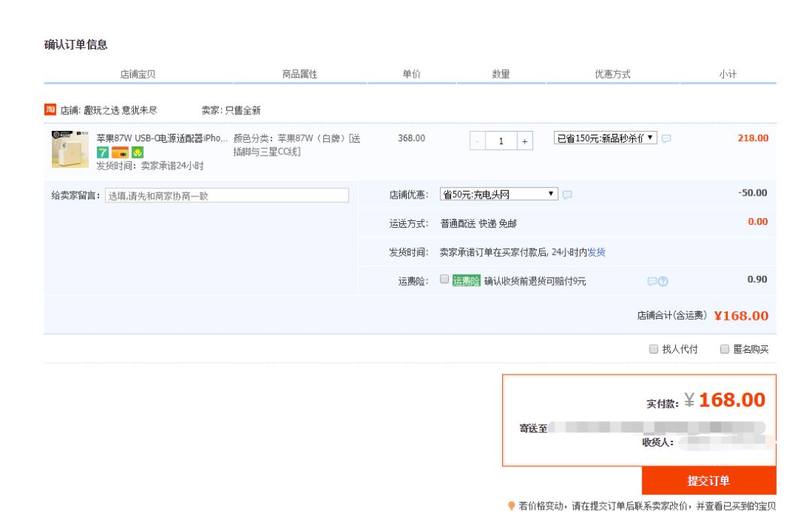The height and width of the screenshot is (528, 812).
Task: Click the 给卖家留言 message field
Action: [x=227, y=196]
